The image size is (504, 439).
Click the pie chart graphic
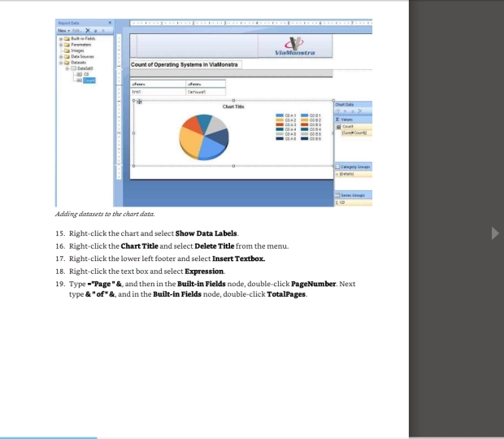204,137
